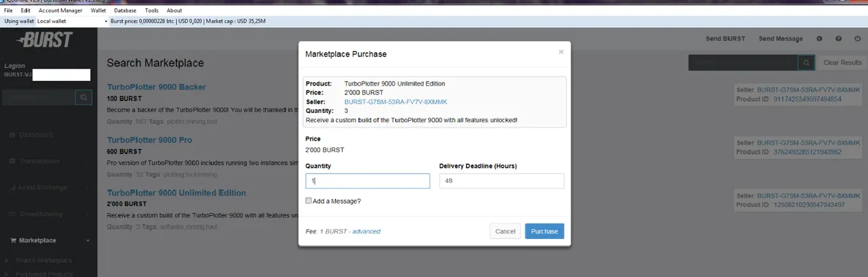Click seller link above Product ID 9117425349597494854
This screenshot has width=868, height=277.
click(x=809, y=90)
